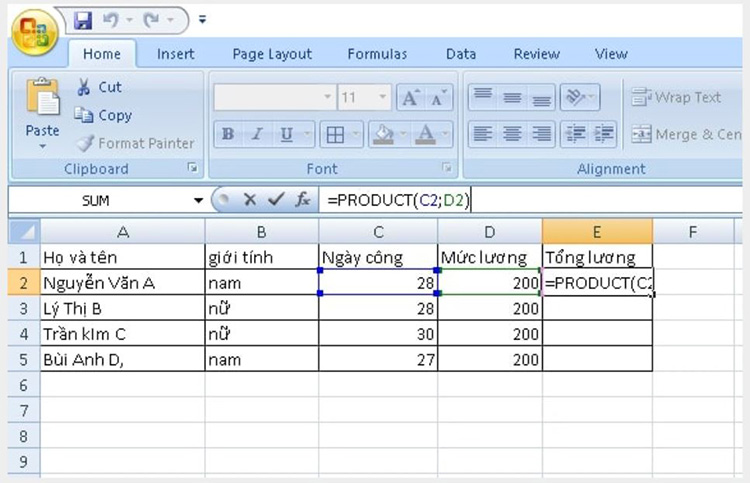The height and width of the screenshot is (483, 750).
Task: Select all cells with corner button
Action: click(24, 231)
